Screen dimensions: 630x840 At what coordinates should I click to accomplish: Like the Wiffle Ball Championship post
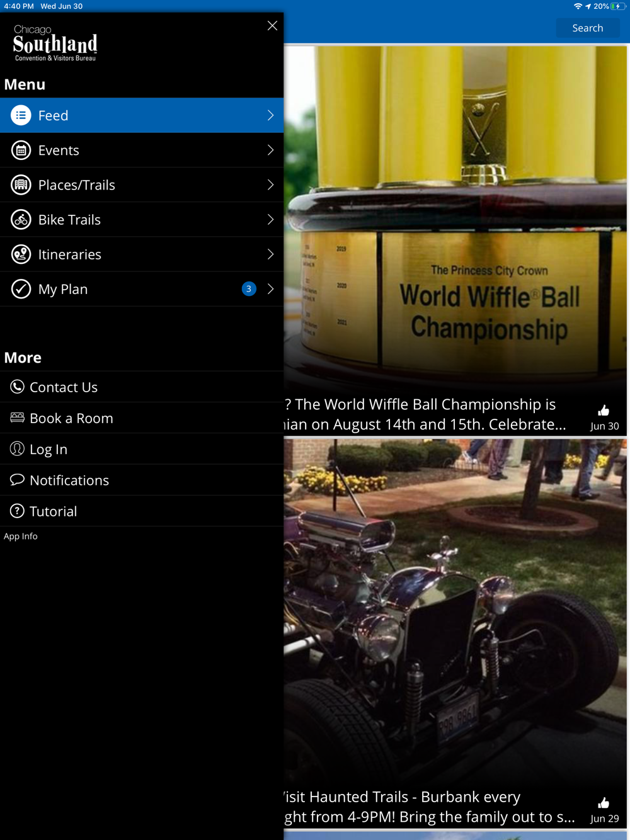coord(604,411)
